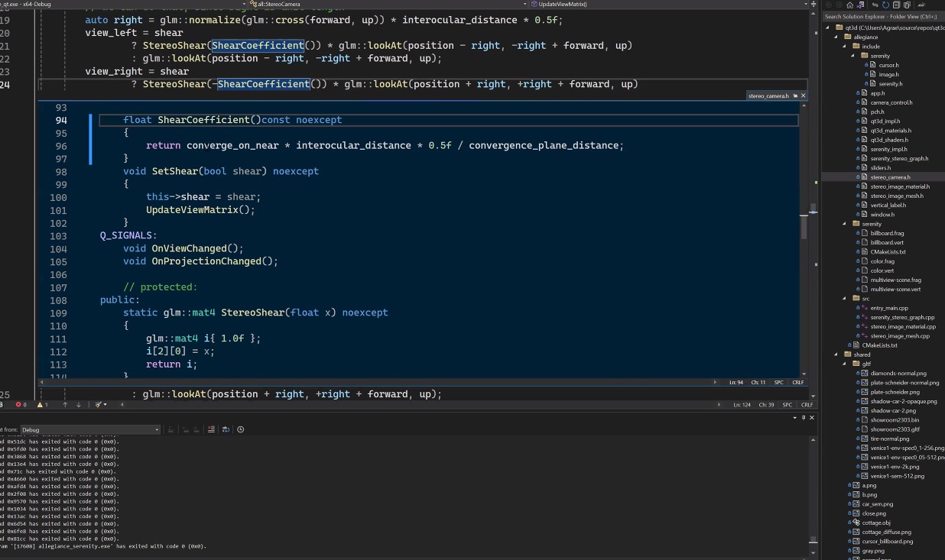This screenshot has width=945, height=560.
Task: Collapse all items in Solution Explorer
Action: [x=897, y=5]
